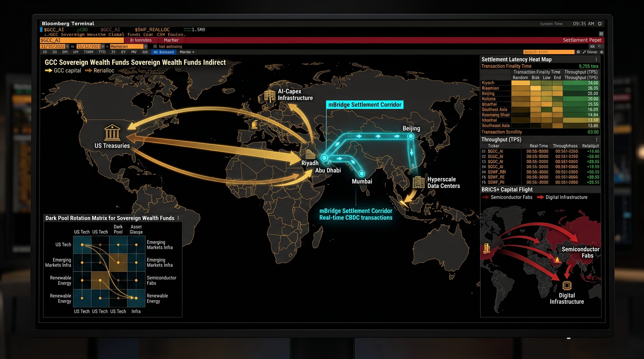Click the Mamoran field
Screen dimensions: 644x359
(x=127, y=46)
